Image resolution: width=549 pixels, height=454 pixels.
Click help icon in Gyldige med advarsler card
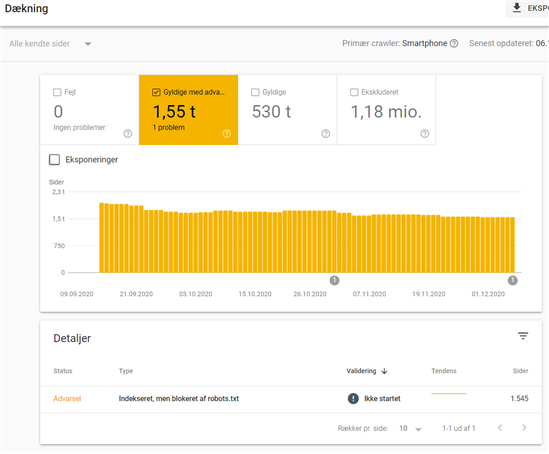[x=227, y=133]
